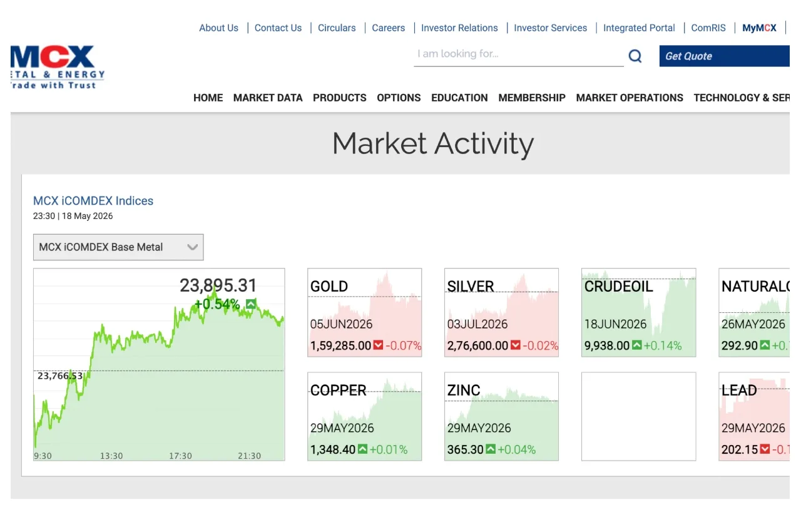Click the search magnifier icon
The width and height of the screenshot is (801, 532).
635,56
